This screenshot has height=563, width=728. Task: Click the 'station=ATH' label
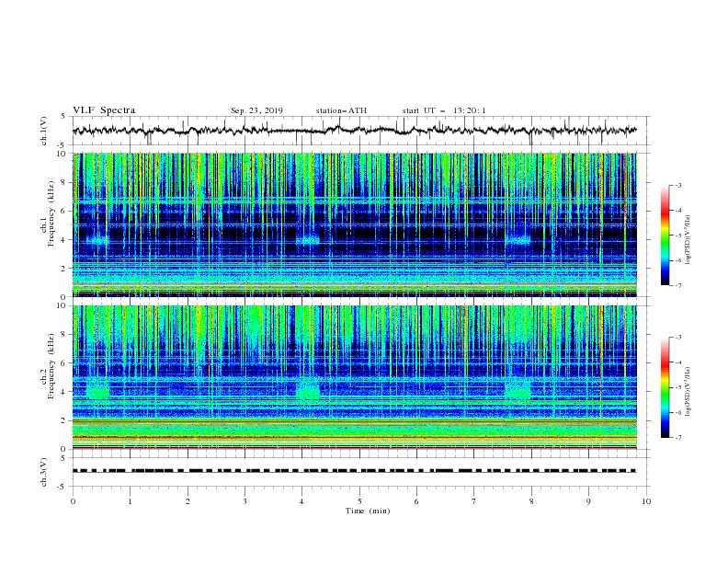[341, 110]
